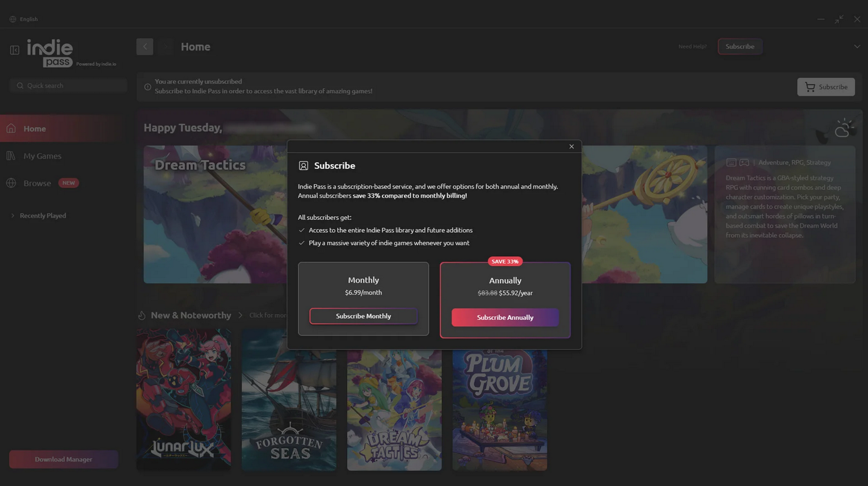
Task: Click the keyboard support icon in game info
Action: tap(731, 162)
